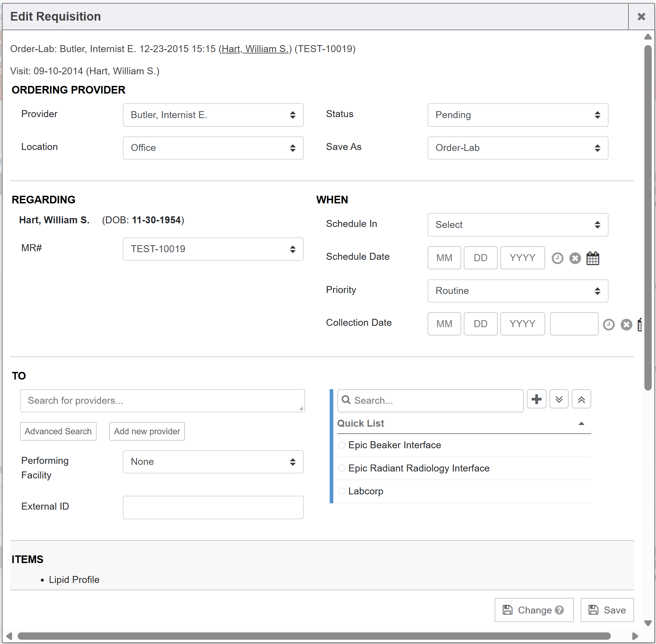Choose the Labcorp radio button
The image size is (656, 644).
(342, 491)
